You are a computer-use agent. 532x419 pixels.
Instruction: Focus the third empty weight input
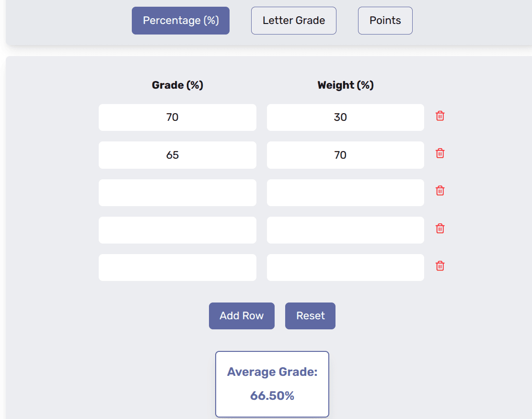click(x=345, y=192)
